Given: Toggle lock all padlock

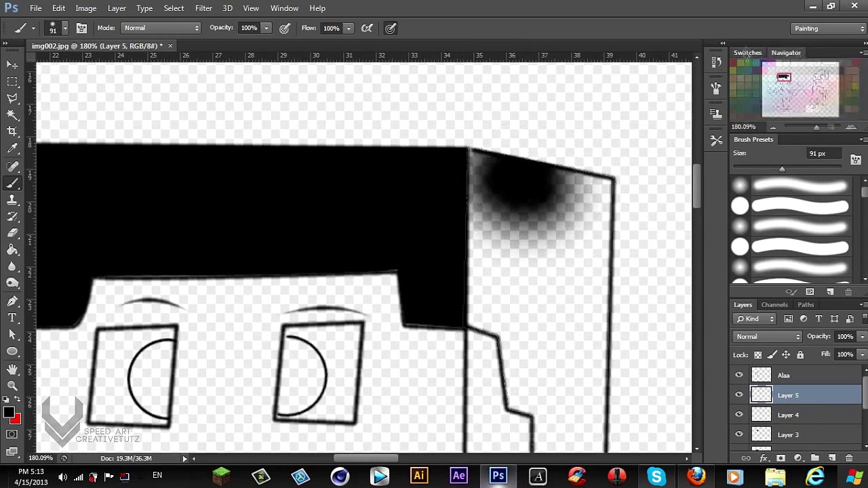Looking at the screenshot, I should coord(800,354).
